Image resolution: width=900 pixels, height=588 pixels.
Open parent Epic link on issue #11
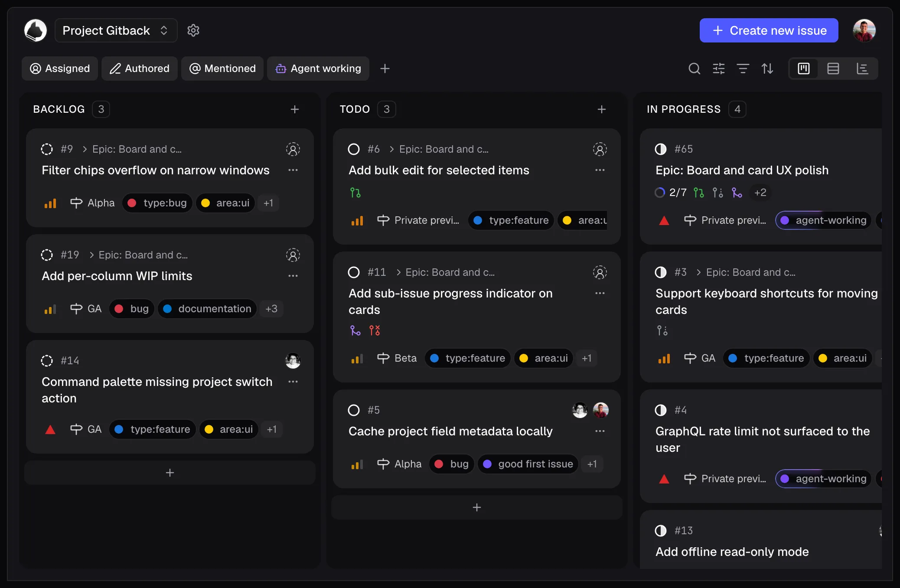pos(445,272)
